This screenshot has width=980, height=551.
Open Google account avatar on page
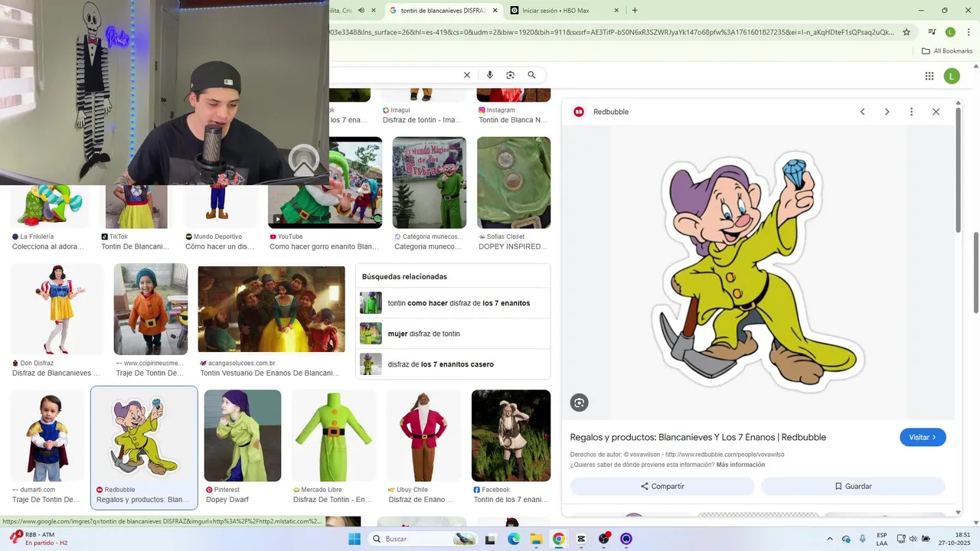point(952,76)
